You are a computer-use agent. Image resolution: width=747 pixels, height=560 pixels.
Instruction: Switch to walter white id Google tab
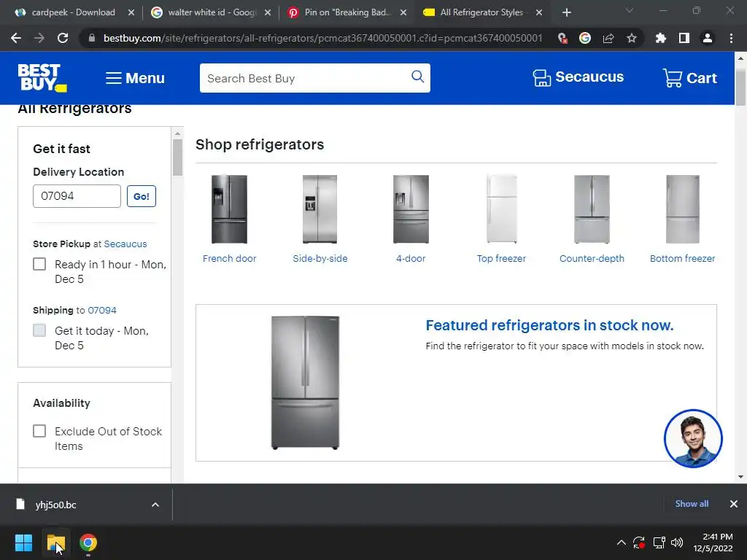pos(205,12)
